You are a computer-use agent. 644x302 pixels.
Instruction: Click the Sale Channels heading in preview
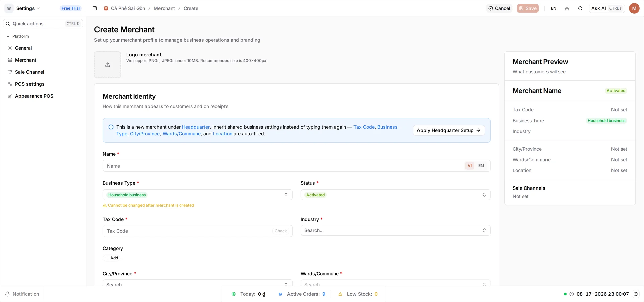(x=529, y=188)
